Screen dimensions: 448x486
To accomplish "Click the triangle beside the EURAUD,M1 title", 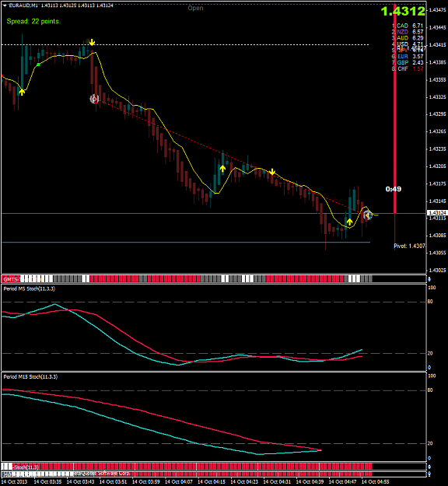I will pyautogui.click(x=5, y=5).
